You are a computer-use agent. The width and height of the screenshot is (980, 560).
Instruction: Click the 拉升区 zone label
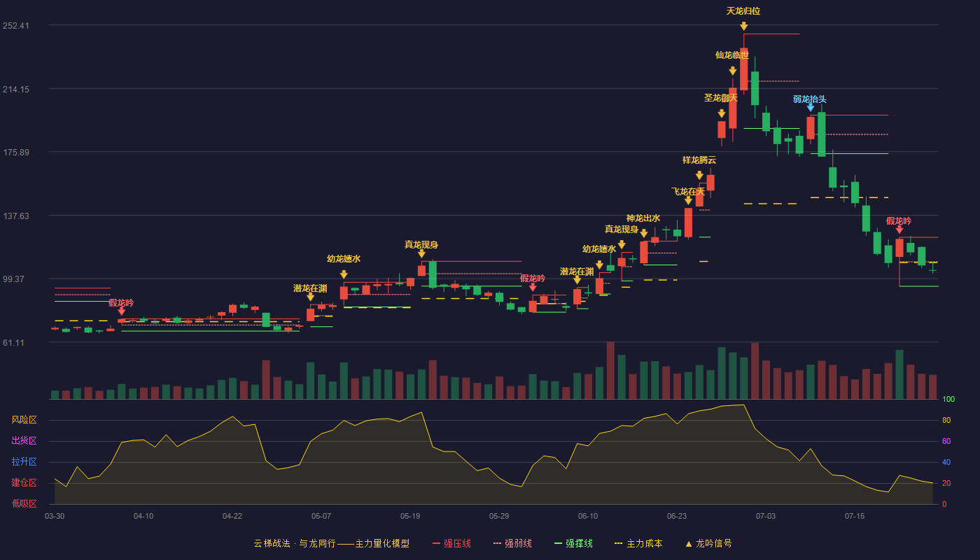pos(24,462)
